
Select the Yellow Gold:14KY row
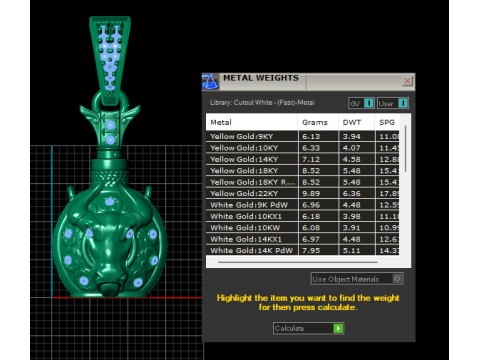click(302, 159)
